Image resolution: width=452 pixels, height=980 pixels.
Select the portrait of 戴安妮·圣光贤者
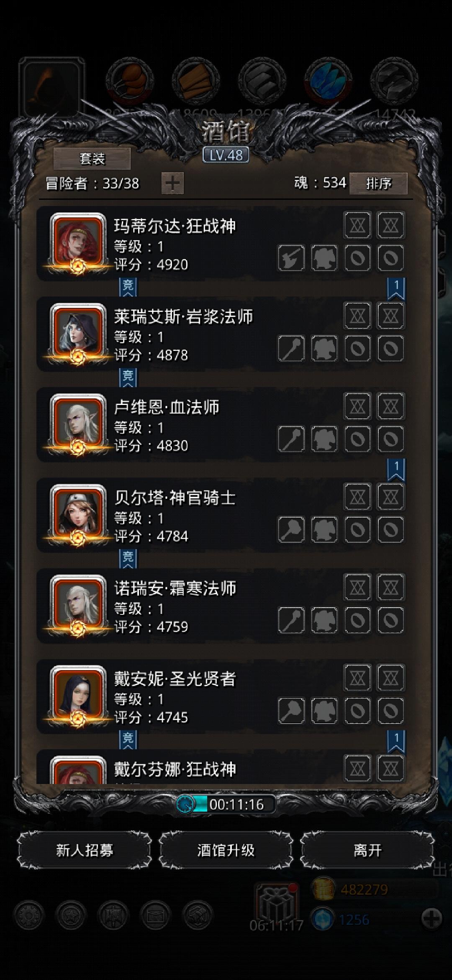(78, 695)
